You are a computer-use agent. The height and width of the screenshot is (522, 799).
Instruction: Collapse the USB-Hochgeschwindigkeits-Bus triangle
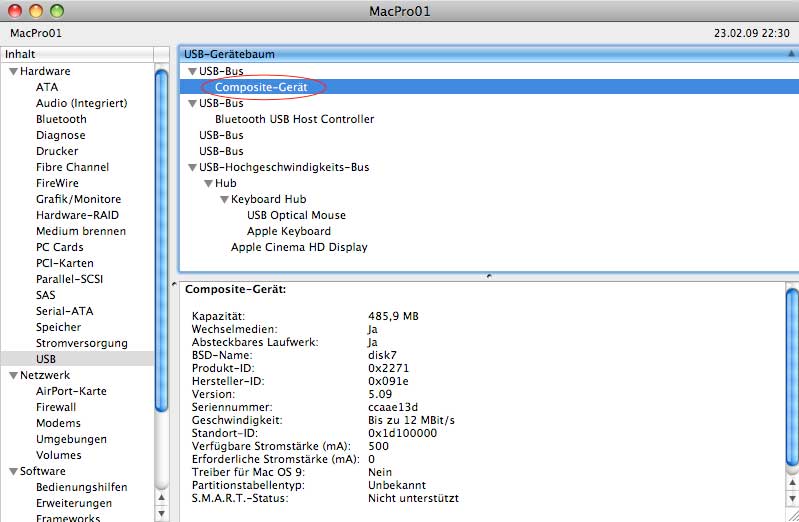(192, 167)
